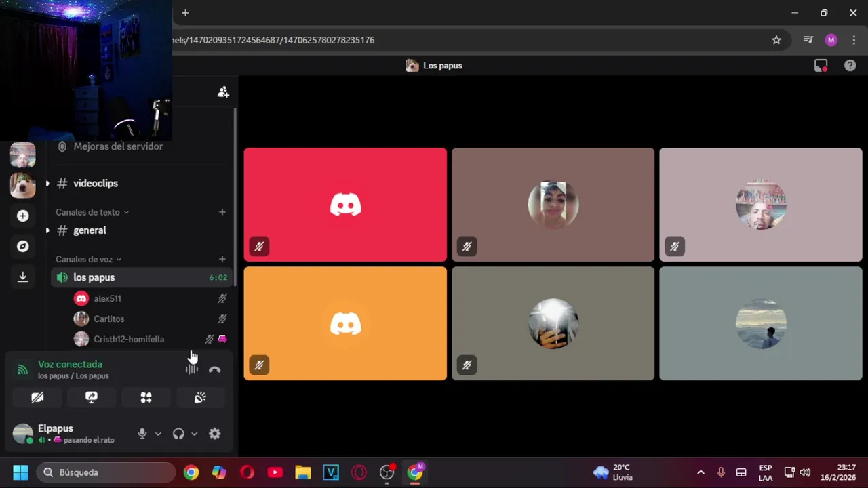Open the Activities launcher icon
The height and width of the screenshot is (488, 868).
click(x=146, y=398)
